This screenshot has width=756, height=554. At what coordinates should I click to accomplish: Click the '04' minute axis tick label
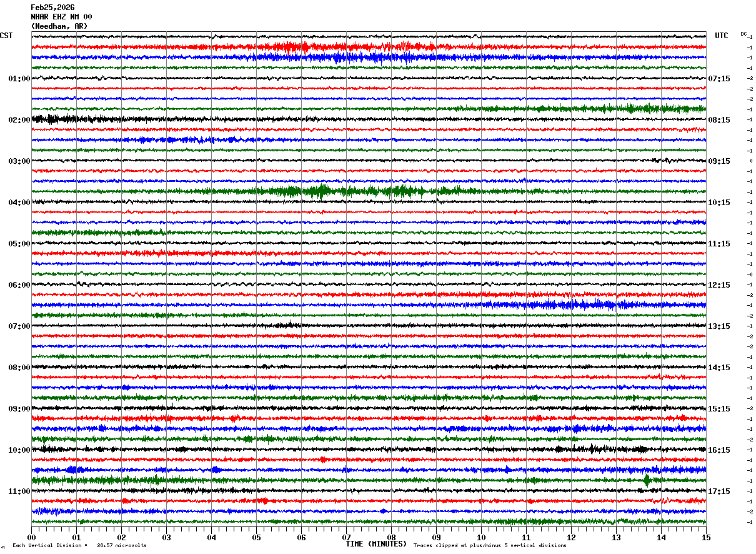click(x=211, y=537)
